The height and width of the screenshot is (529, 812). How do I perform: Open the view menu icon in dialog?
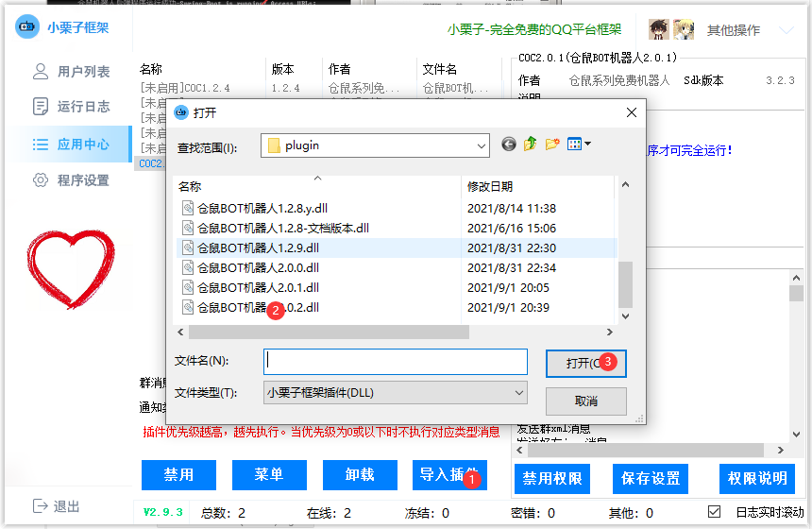point(579,144)
